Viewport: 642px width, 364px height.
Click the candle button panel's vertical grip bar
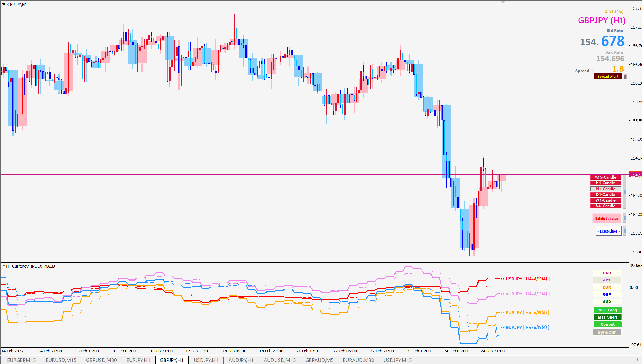(x=625, y=192)
